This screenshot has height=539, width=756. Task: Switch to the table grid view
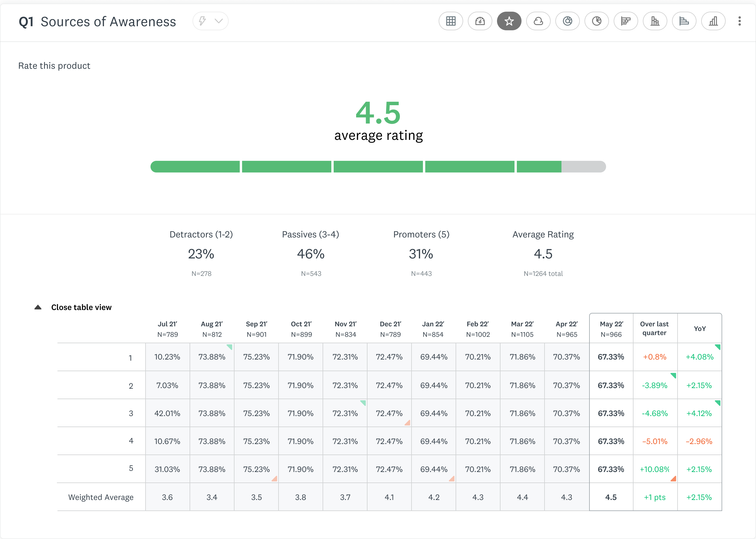[451, 21]
